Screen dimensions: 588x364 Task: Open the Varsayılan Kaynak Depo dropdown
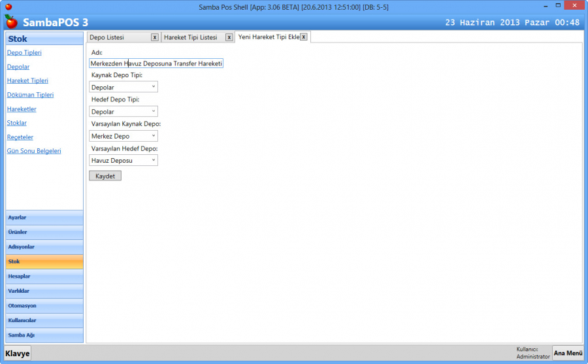pyautogui.click(x=123, y=136)
